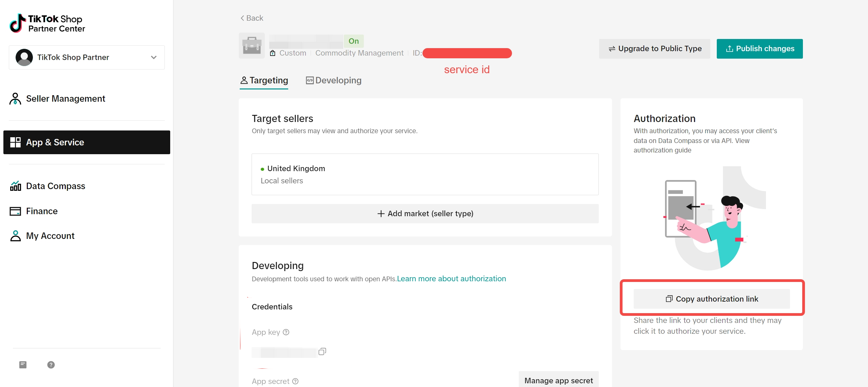Viewport: 868px width, 387px height.
Task: Click the green On status badge
Action: pos(354,41)
